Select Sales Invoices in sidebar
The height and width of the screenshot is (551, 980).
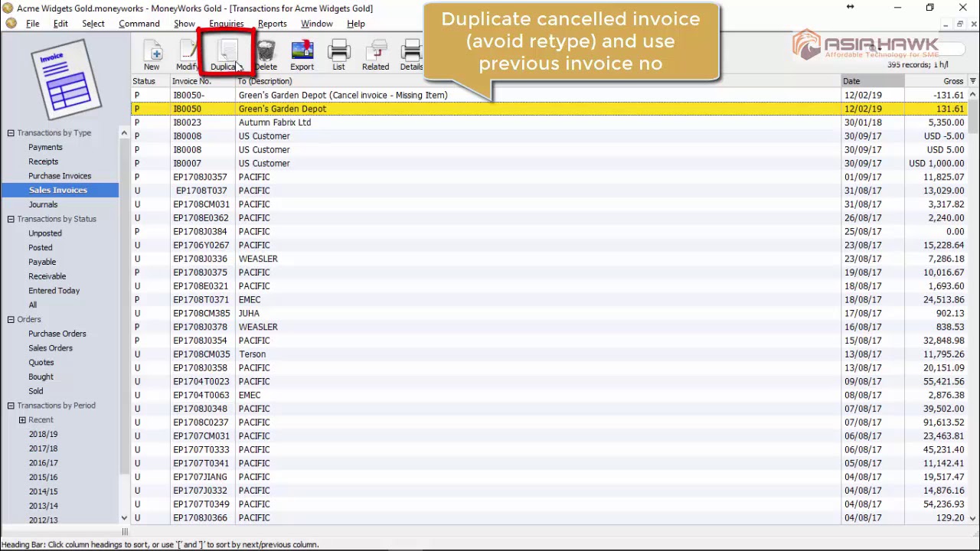coord(58,190)
